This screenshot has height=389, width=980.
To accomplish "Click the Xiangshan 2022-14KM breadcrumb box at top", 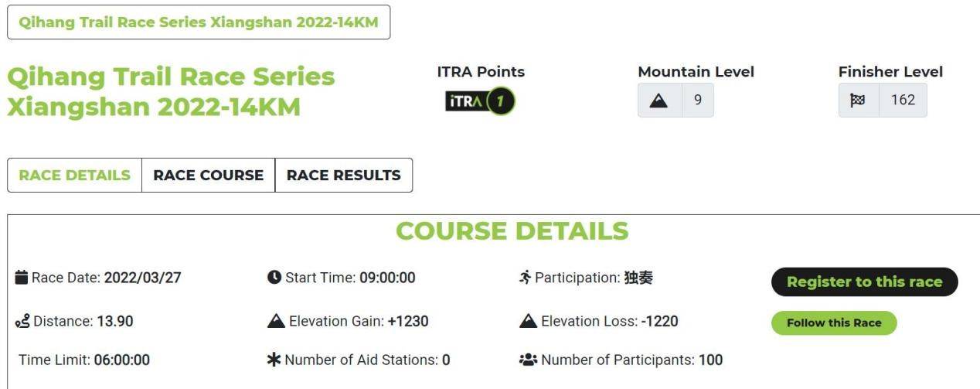I will tap(199, 22).
